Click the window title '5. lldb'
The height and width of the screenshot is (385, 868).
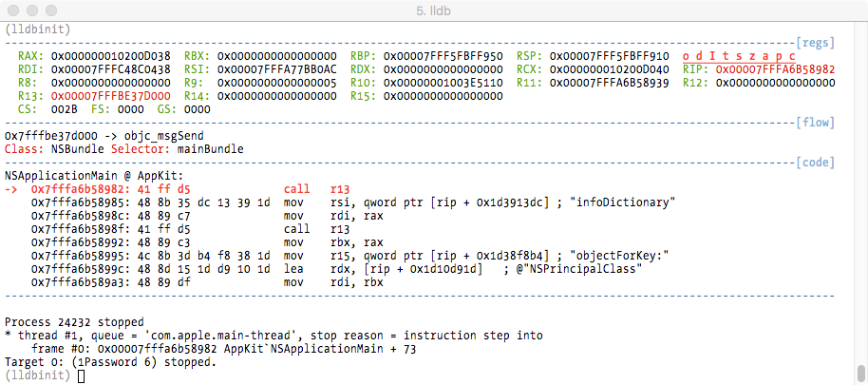(x=434, y=10)
